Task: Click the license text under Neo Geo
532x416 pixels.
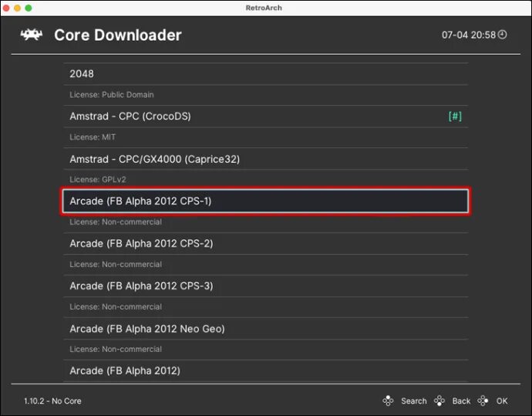Action: pyautogui.click(x=116, y=349)
